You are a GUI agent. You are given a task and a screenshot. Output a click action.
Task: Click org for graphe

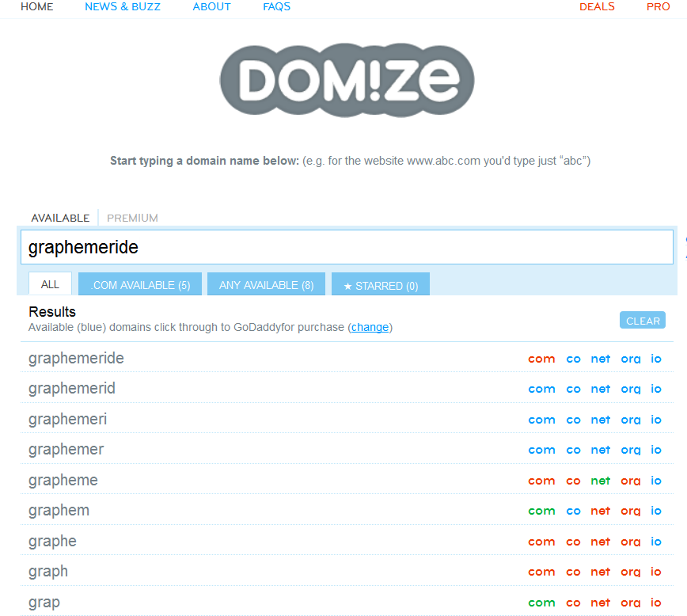[631, 542]
